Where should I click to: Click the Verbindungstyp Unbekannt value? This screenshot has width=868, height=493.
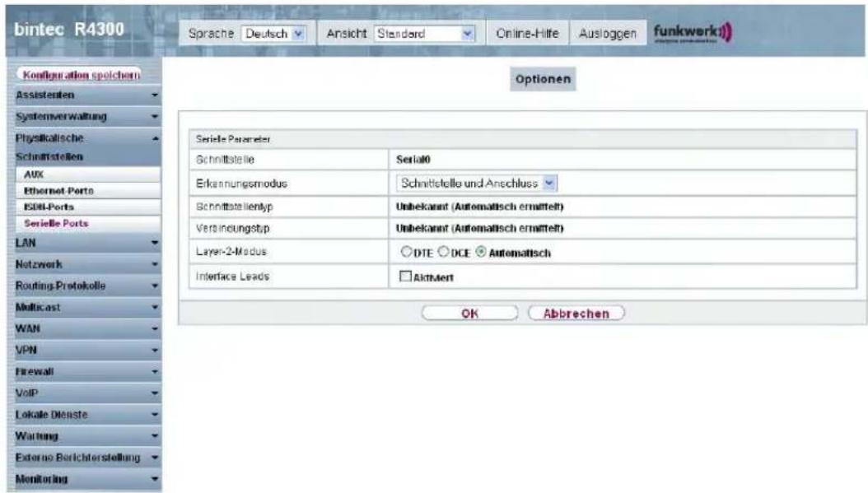[x=479, y=229]
